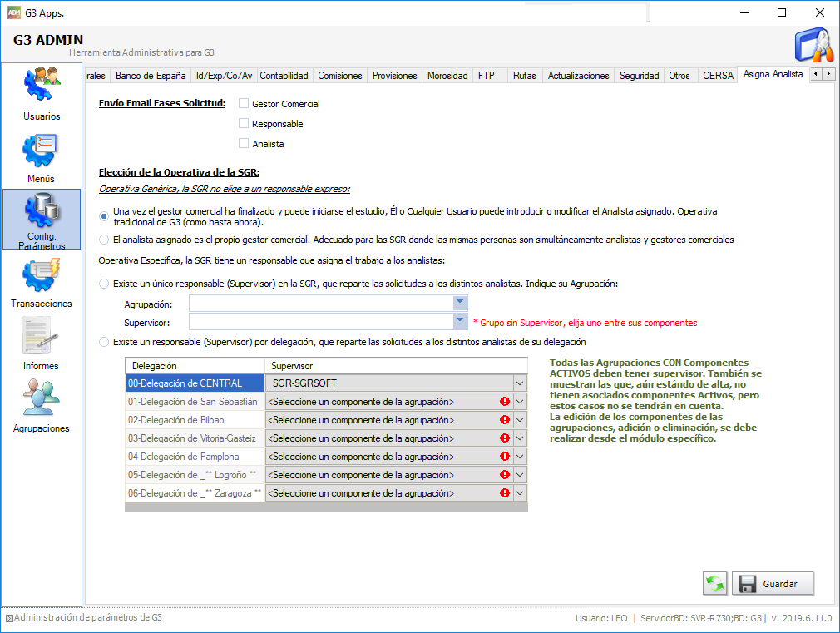Click the green refresh icon button
This screenshot has height=633, width=840.
tap(715, 584)
